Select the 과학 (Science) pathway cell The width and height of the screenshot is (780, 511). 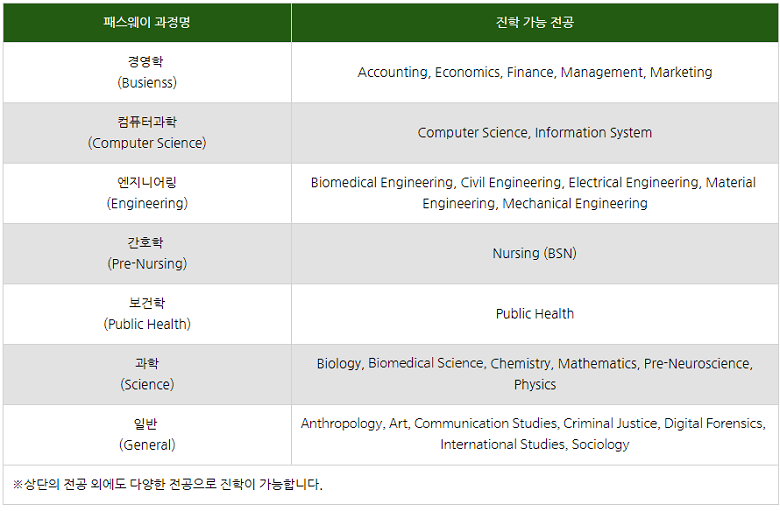tap(147, 374)
